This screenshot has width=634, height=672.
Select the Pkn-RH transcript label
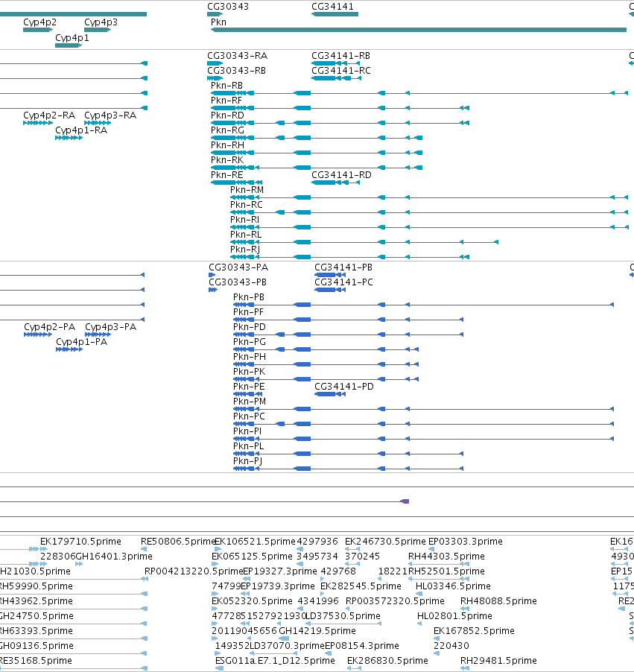point(227,145)
